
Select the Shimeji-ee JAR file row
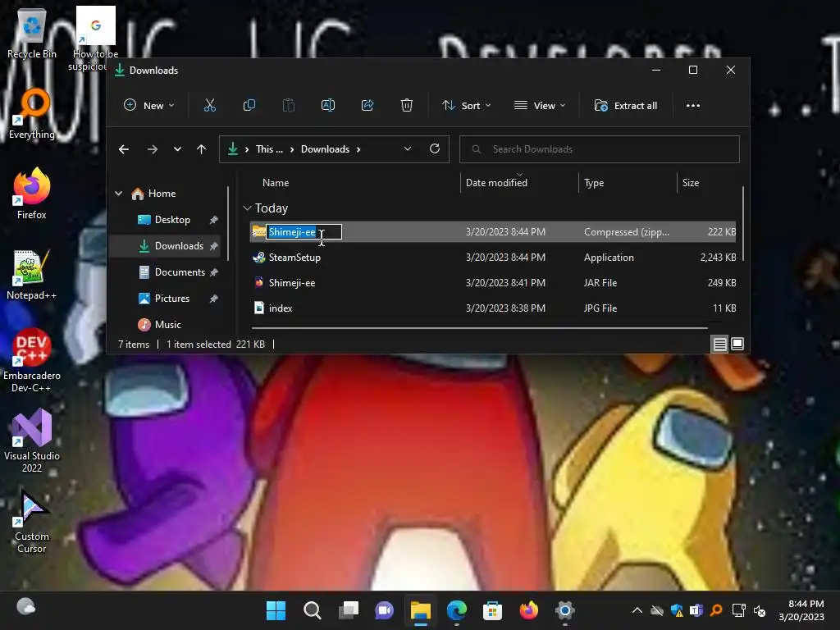point(493,283)
